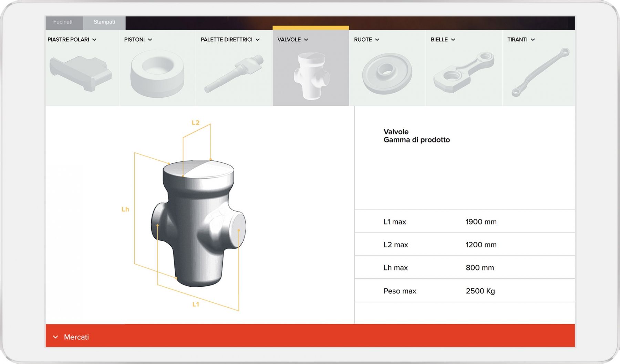The height and width of the screenshot is (364, 620).
Task: Select the Ruote wheel product image
Action: click(387, 73)
